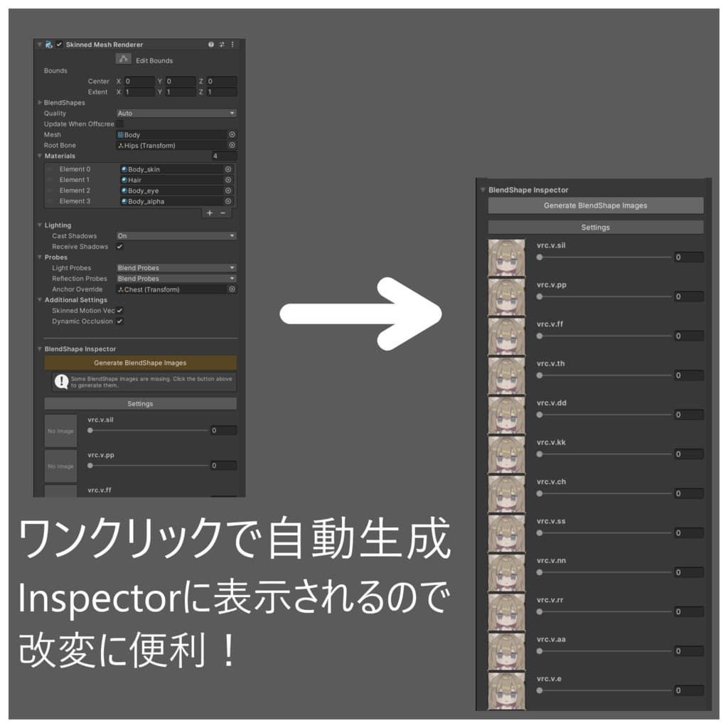This screenshot has height=728, width=728.
Task: Toggle the Dynamic Occlusion checkbox
Action: coord(118,321)
